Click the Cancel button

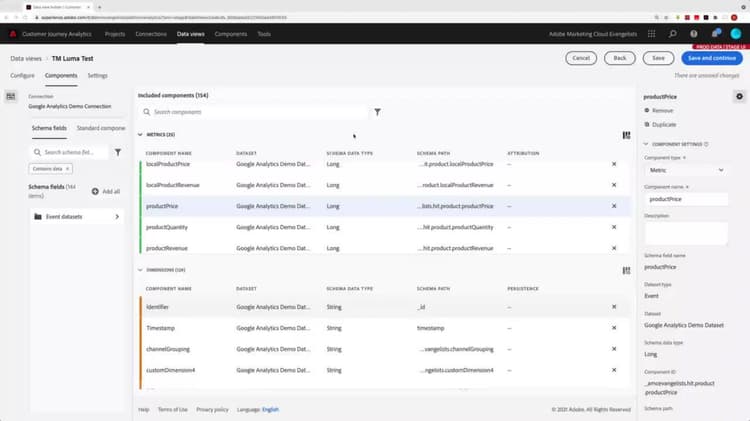tap(581, 58)
